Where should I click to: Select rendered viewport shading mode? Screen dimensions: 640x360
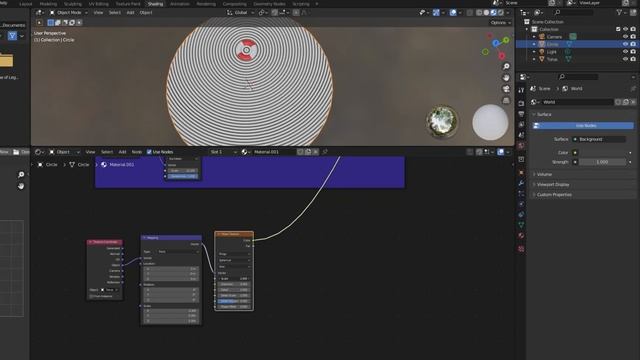[x=500, y=13]
